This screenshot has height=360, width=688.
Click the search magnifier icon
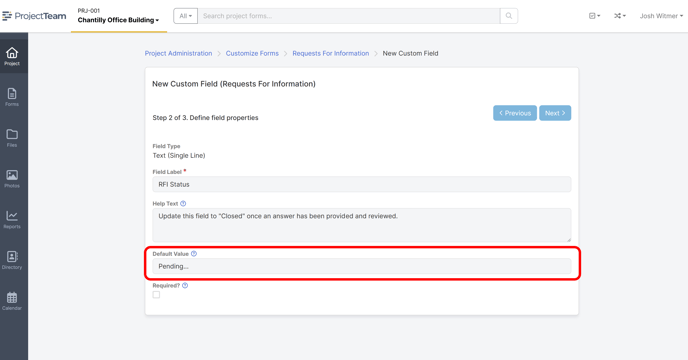point(509,16)
